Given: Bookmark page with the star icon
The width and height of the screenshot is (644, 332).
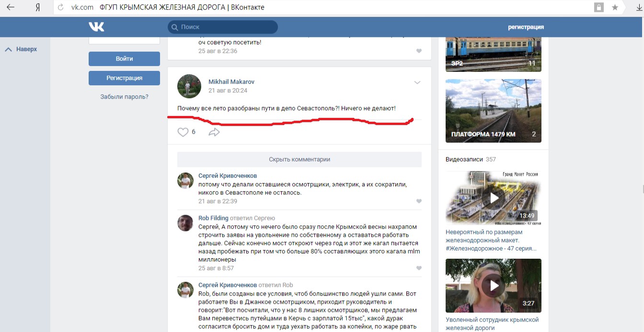Looking at the screenshot, I should [615, 7].
